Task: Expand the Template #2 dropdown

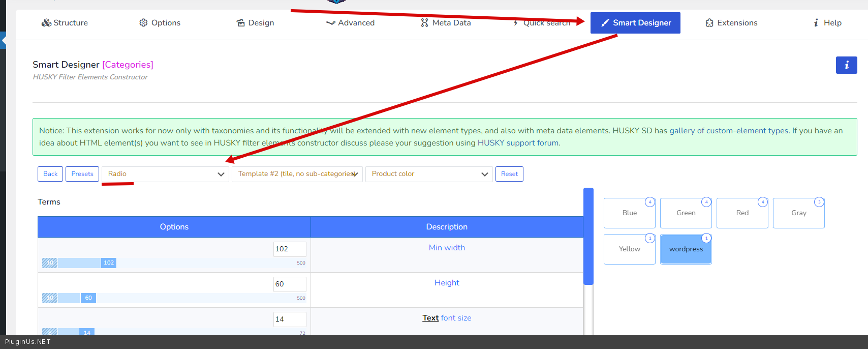Action: tap(297, 174)
